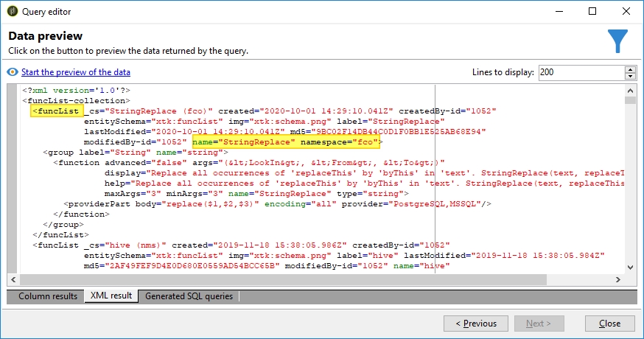
Task: Click the XML pane scroll up arrow
Action: [630, 90]
